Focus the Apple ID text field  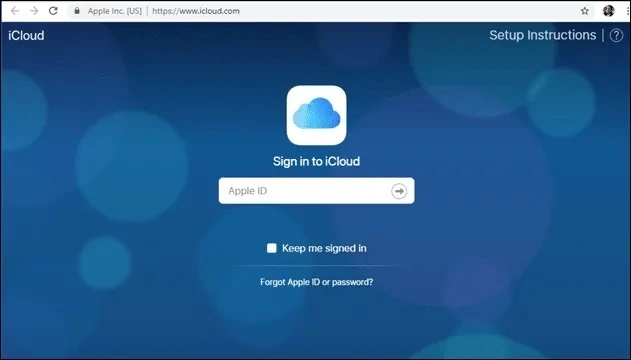[316, 191]
